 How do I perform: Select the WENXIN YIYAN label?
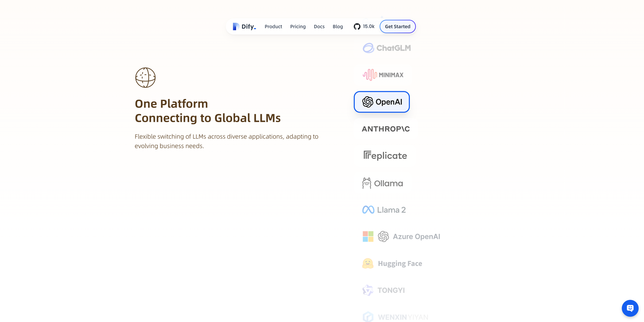pos(403,317)
